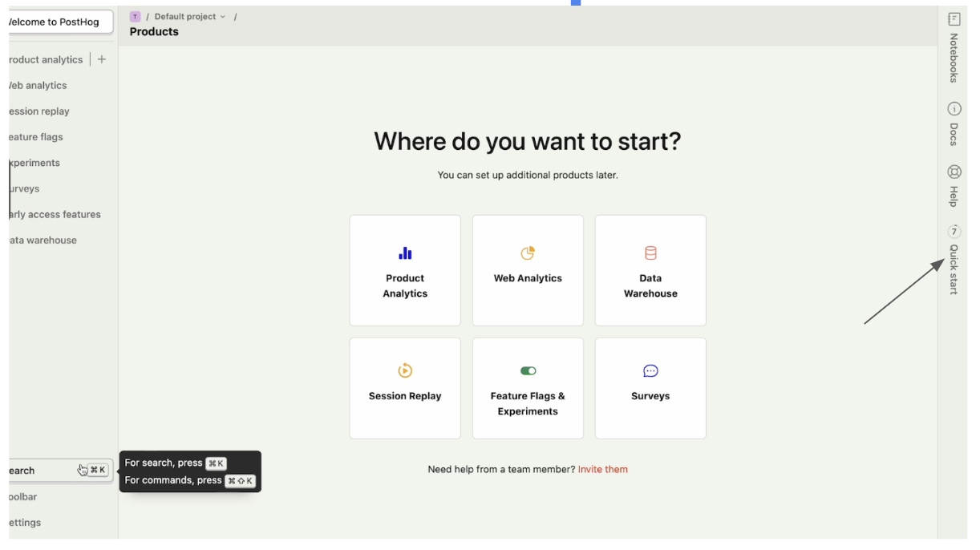Select Session replay in the sidebar
Image resolution: width=980 pixels, height=550 pixels.
coord(39,111)
